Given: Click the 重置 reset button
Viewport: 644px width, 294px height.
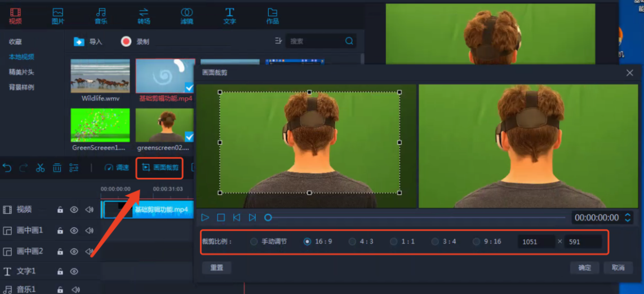Looking at the screenshot, I should click(216, 267).
